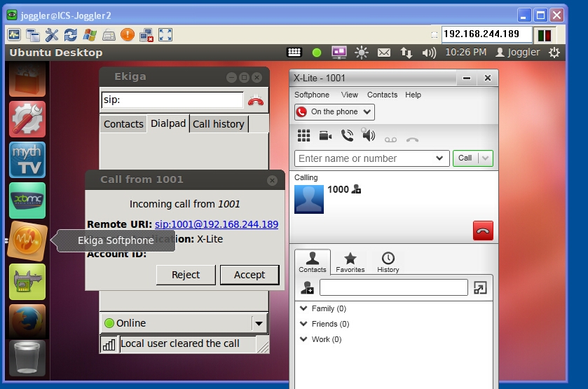The width and height of the screenshot is (588, 389).
Task: Open the sip:1001@192.168.244.189 link
Action: coord(217,224)
